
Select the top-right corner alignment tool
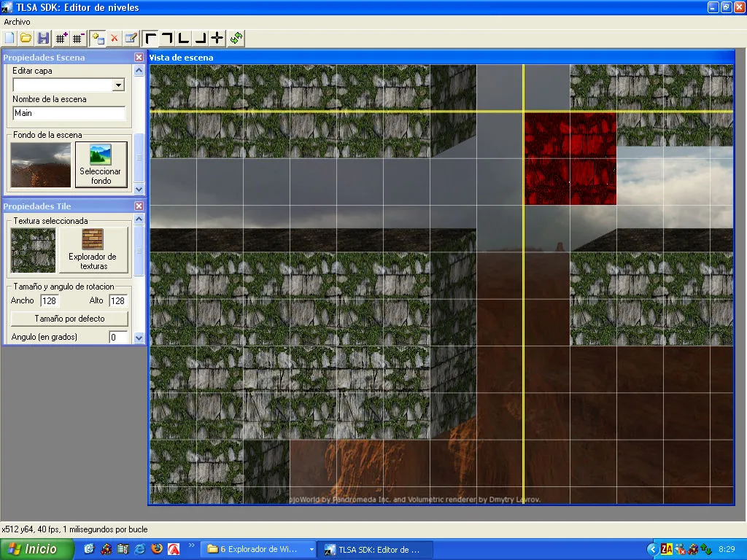167,38
